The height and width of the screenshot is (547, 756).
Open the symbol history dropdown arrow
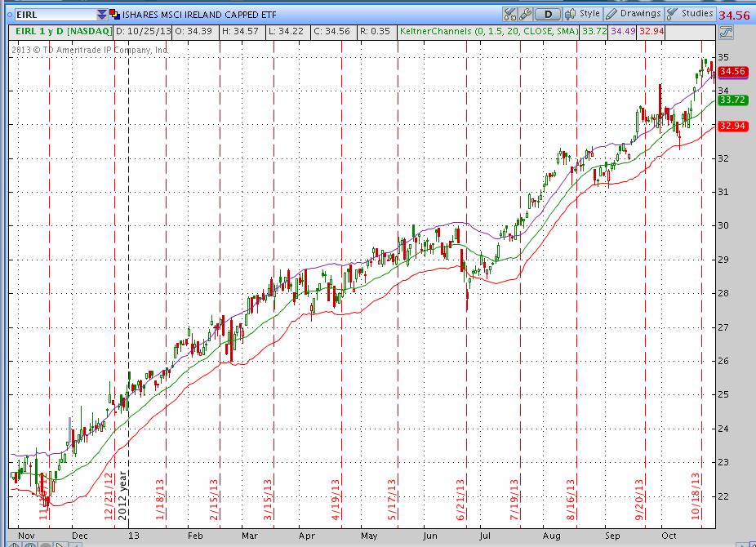(102, 15)
